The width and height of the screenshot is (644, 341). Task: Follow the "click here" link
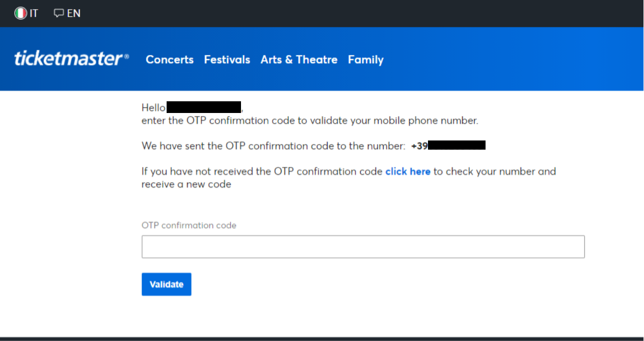click(x=408, y=172)
